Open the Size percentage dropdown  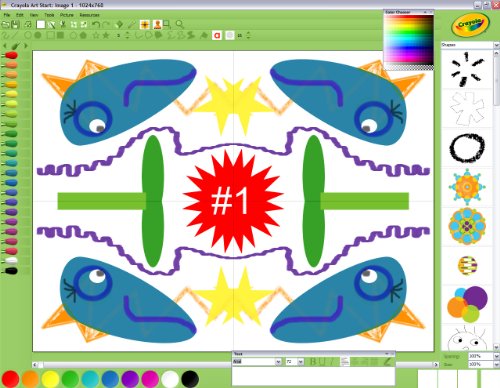tap(496, 364)
